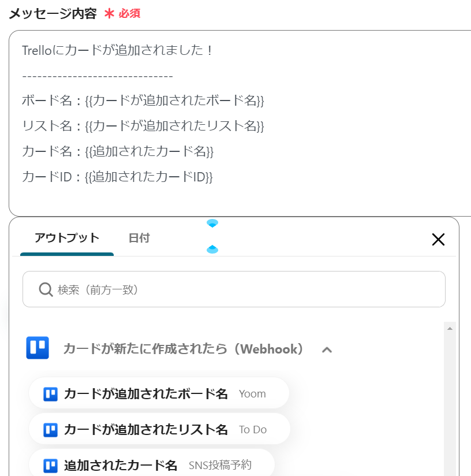Click Trello icon on the 追加されたカード名 chip
471x476 pixels.
51,465
